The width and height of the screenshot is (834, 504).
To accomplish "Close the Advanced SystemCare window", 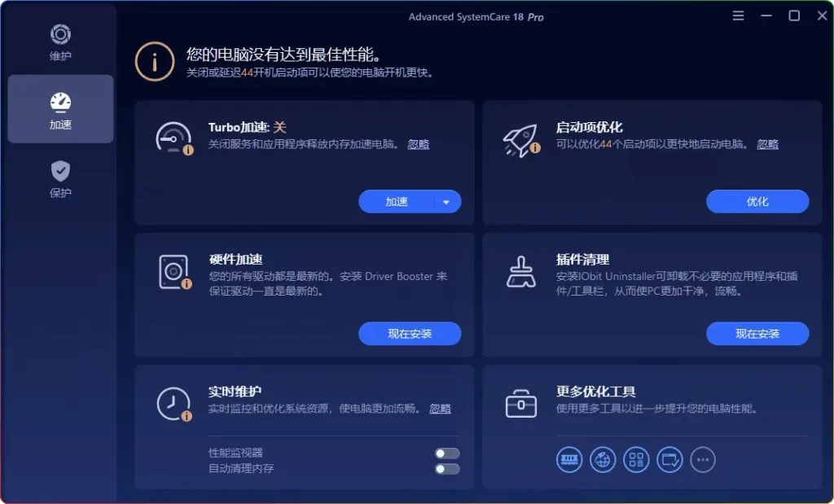I will pos(822,16).
